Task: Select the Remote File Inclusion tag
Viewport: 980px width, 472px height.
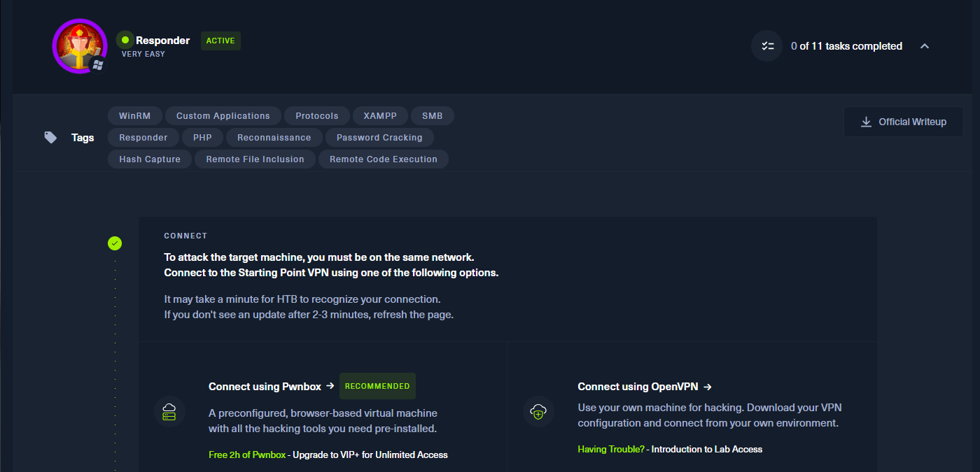Action: click(x=255, y=159)
